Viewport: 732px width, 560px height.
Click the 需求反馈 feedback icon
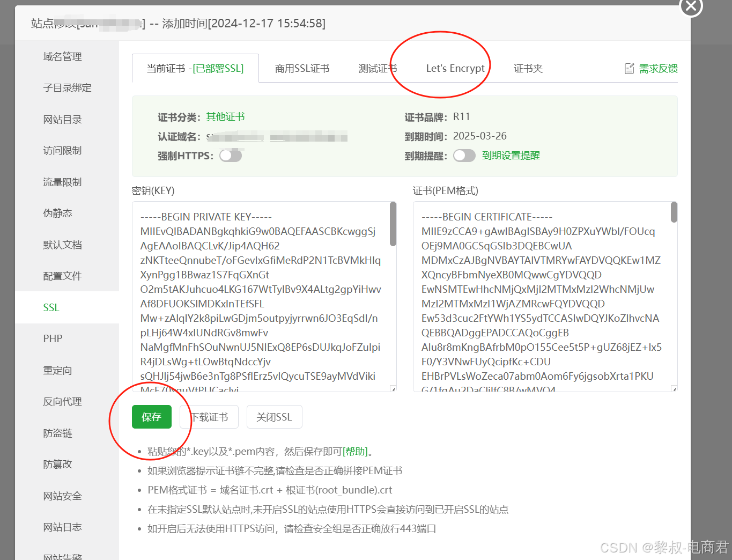coord(630,68)
